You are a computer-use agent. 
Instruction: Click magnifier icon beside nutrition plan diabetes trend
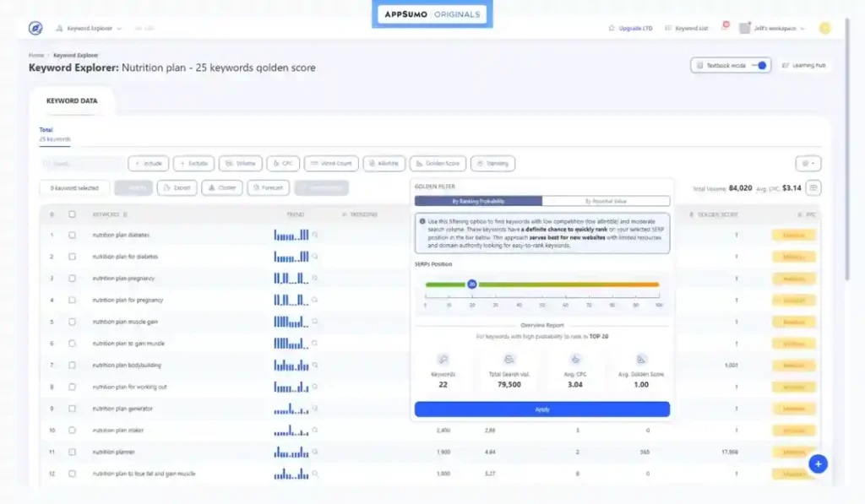315,235
